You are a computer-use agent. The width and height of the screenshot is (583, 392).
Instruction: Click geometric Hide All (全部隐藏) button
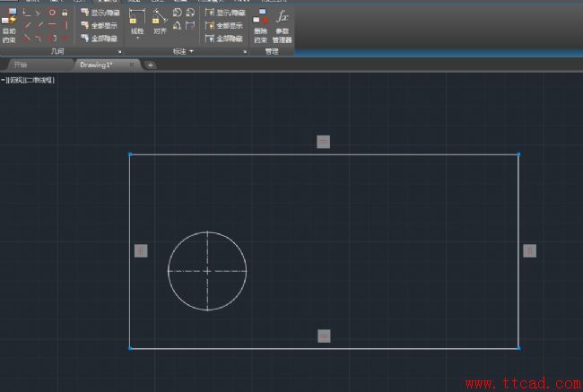(x=100, y=39)
